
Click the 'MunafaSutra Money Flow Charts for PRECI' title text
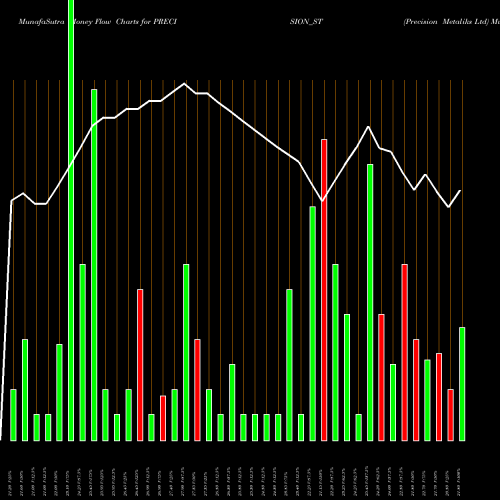pyautogui.click(x=98, y=22)
